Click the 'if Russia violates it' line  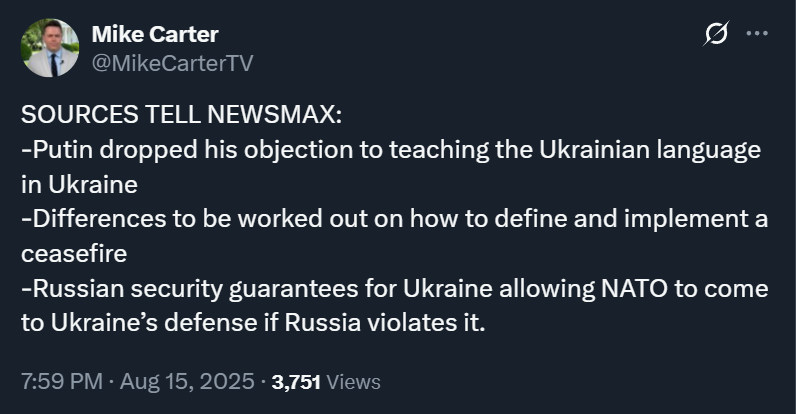[x=253, y=323]
